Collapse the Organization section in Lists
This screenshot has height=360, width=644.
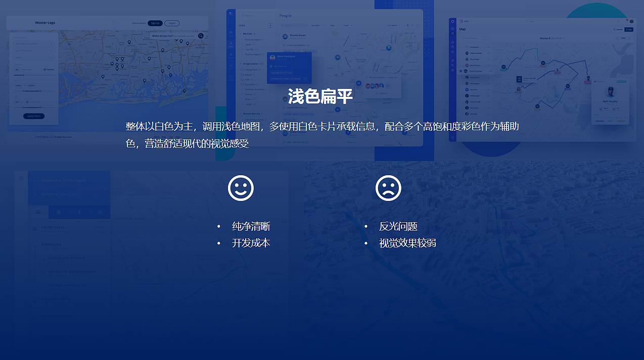point(241,64)
